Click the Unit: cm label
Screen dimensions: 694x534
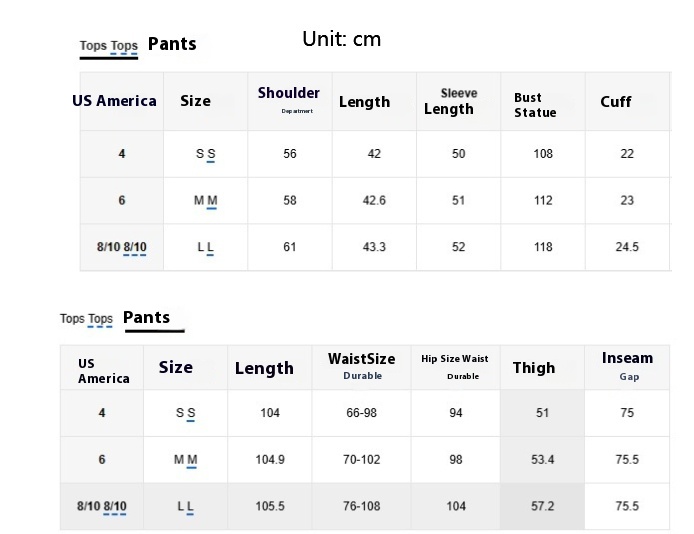341,40
